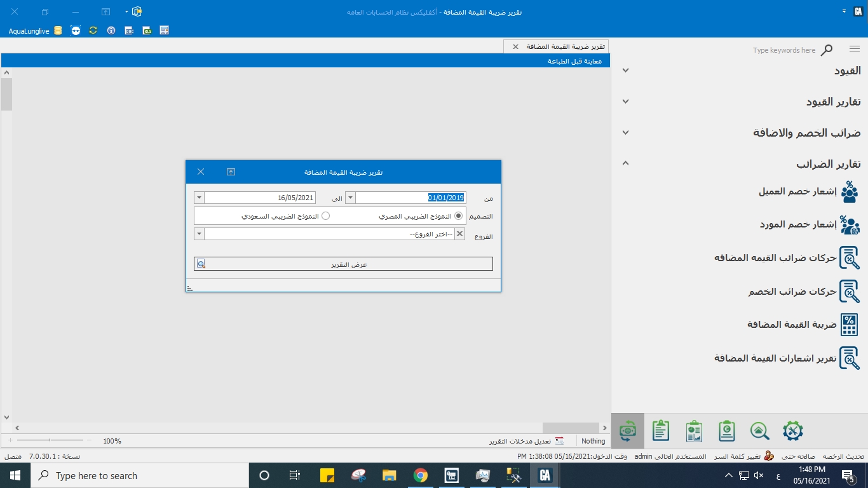Select النموذج الضريبي المصري radio option
The image size is (868, 488).
point(459,216)
